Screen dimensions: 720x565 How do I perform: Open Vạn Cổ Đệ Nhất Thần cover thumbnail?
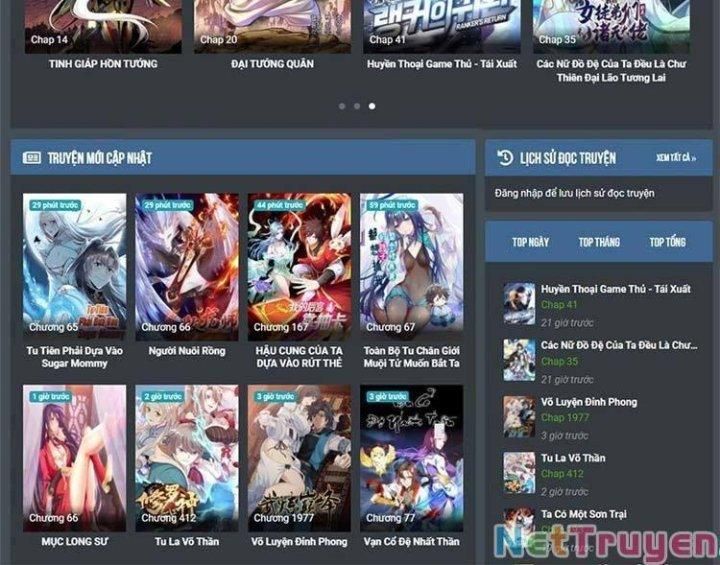click(x=411, y=456)
